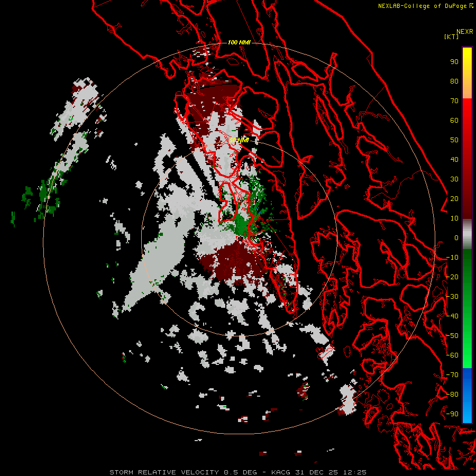Click the -90 value on the velocity scale
The width and height of the screenshot is (476, 476).
452,414
